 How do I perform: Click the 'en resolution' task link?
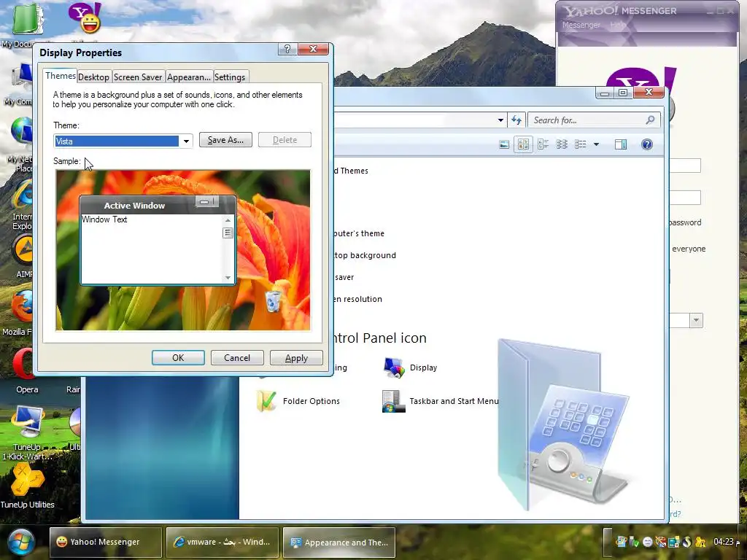[x=357, y=299]
